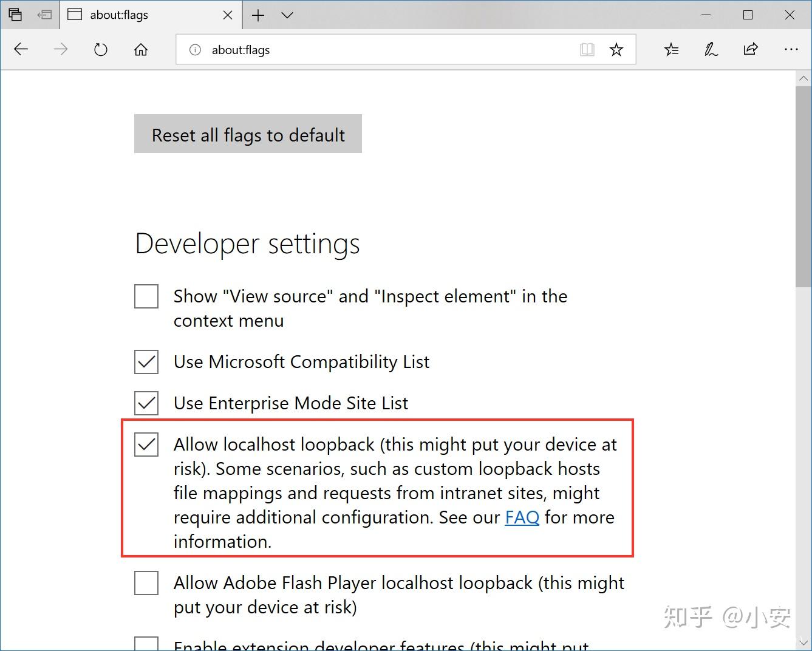This screenshot has width=812, height=651.
Task: Click Reset all flags to default
Action: [x=247, y=134]
